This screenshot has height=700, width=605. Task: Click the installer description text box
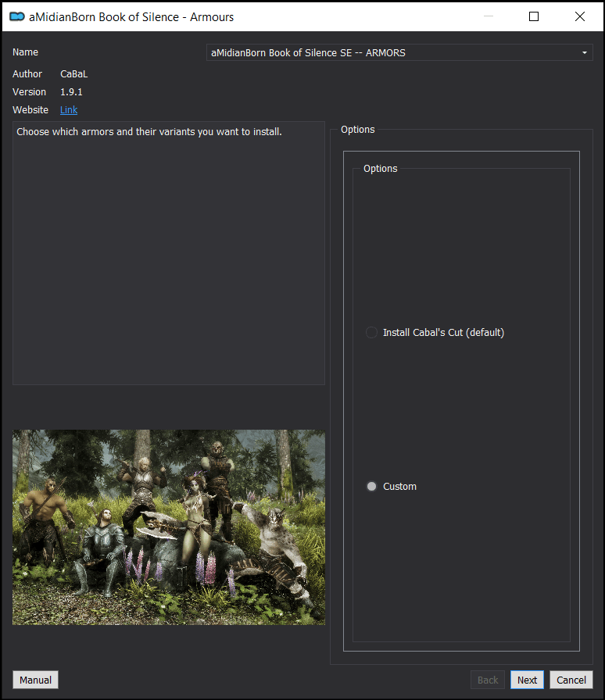tap(169, 253)
